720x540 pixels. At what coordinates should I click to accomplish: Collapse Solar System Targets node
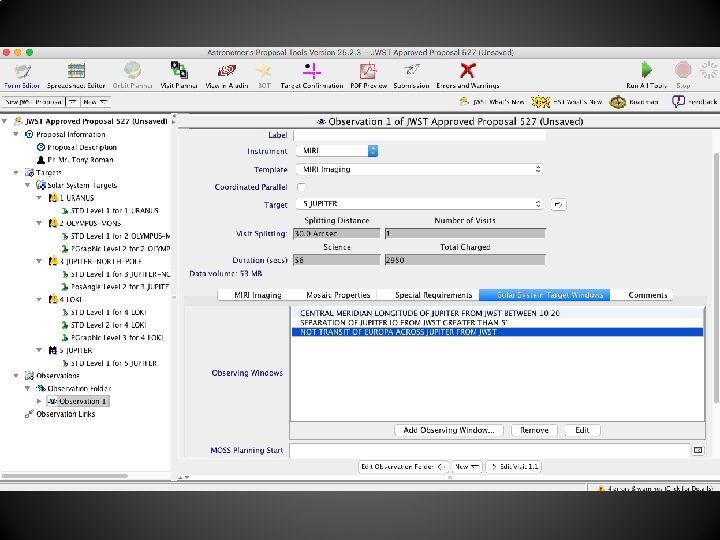point(28,185)
